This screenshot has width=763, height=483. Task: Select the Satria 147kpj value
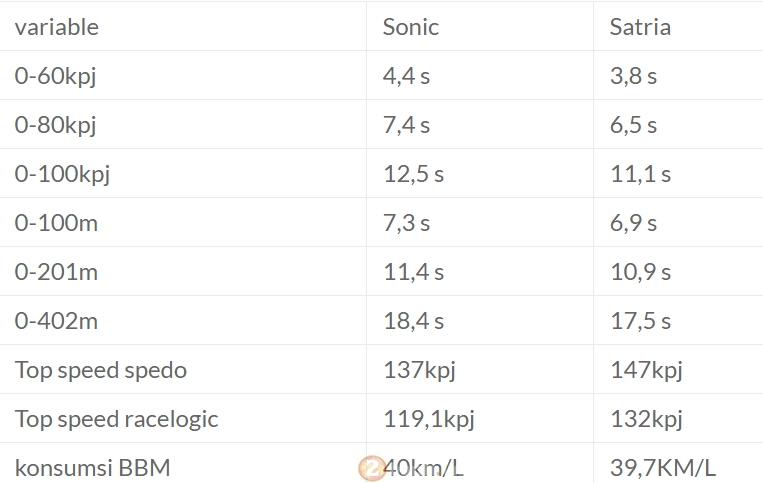coord(646,371)
